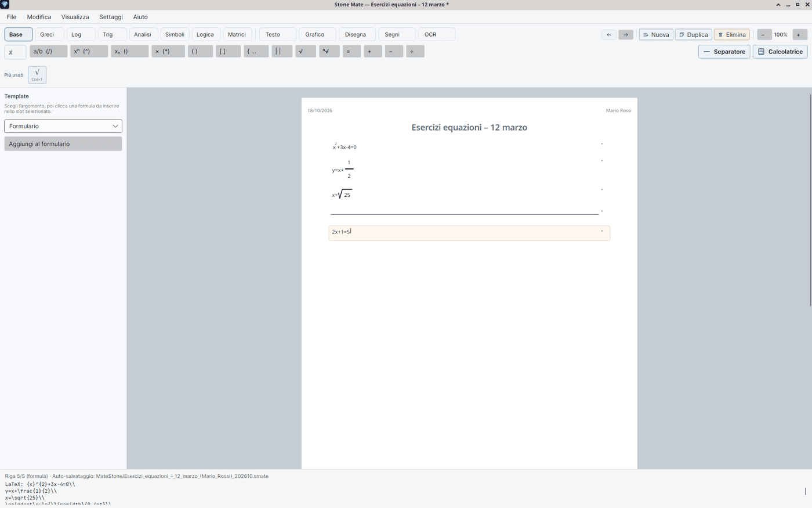Insert square brackets [ ]

[x=229, y=52]
